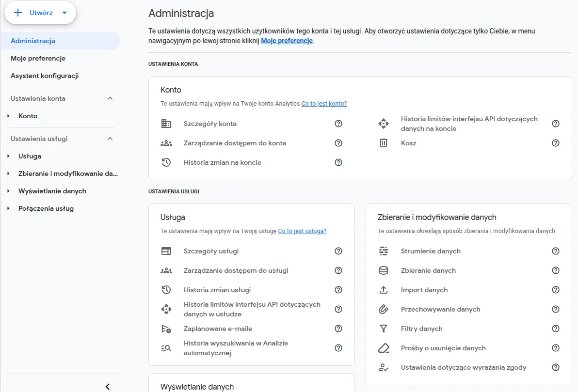Screen dimensions: 578x392
Task: Click the Historia zmian na koncie clock icon
Action: (x=166, y=162)
